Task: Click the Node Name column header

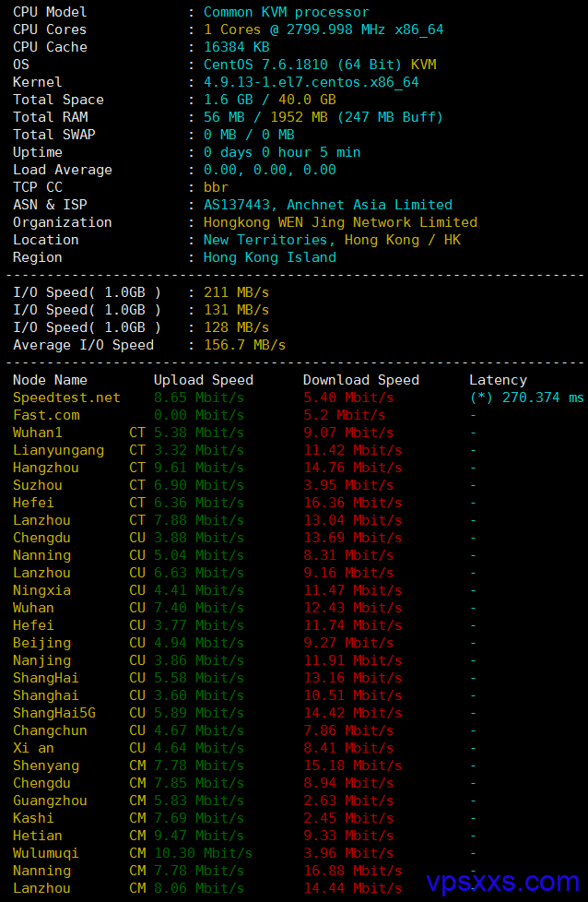Action: coord(50,380)
